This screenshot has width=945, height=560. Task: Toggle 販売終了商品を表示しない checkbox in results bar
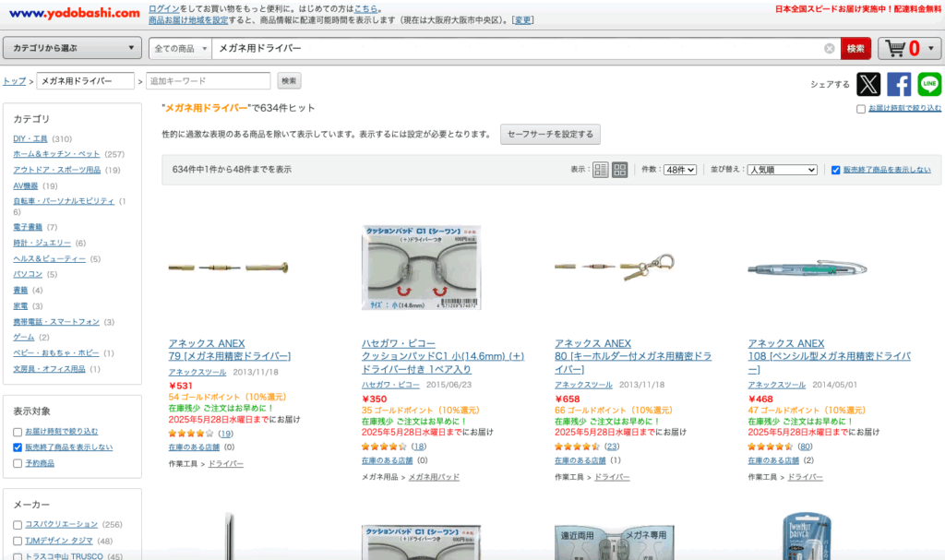835,170
